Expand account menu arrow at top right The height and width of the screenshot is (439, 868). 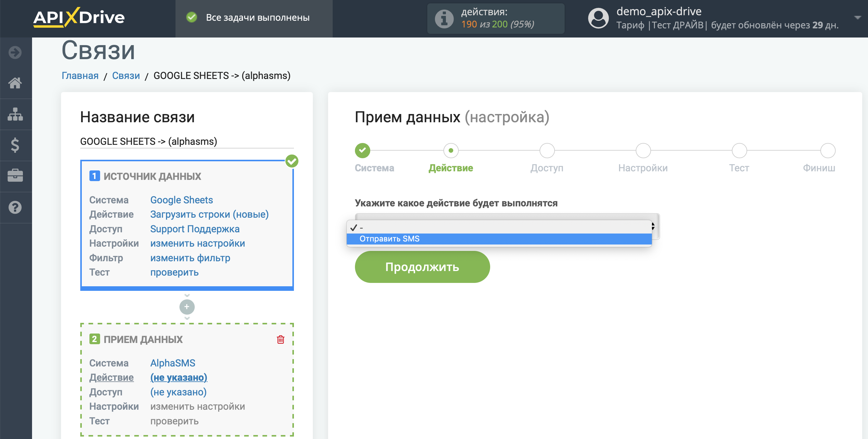point(858,17)
